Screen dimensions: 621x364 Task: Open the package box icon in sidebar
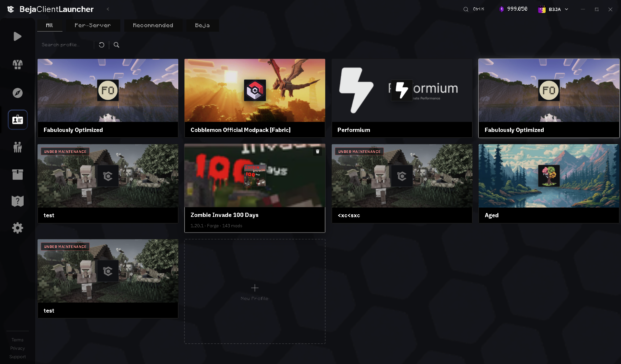[17, 175]
